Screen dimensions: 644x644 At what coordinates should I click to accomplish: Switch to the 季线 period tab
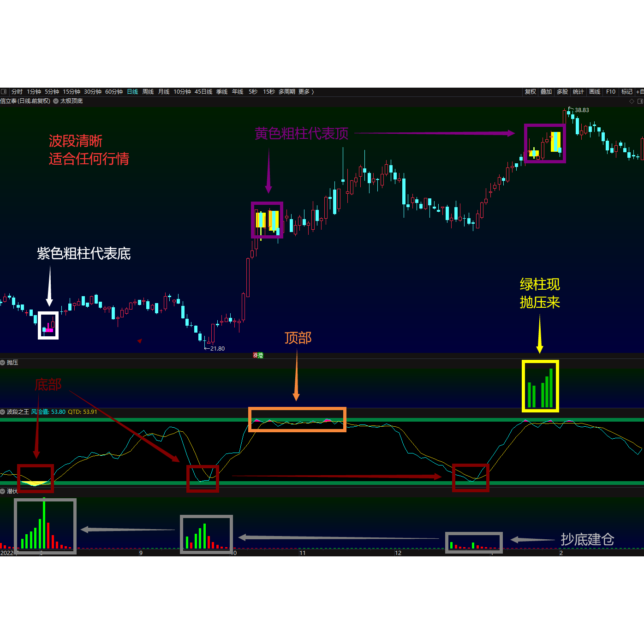point(222,92)
